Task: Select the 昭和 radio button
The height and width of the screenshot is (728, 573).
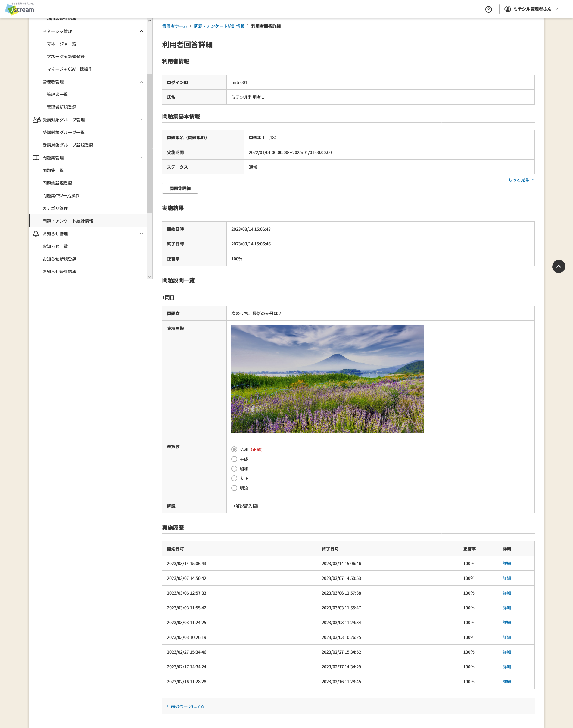Action: coord(234,469)
